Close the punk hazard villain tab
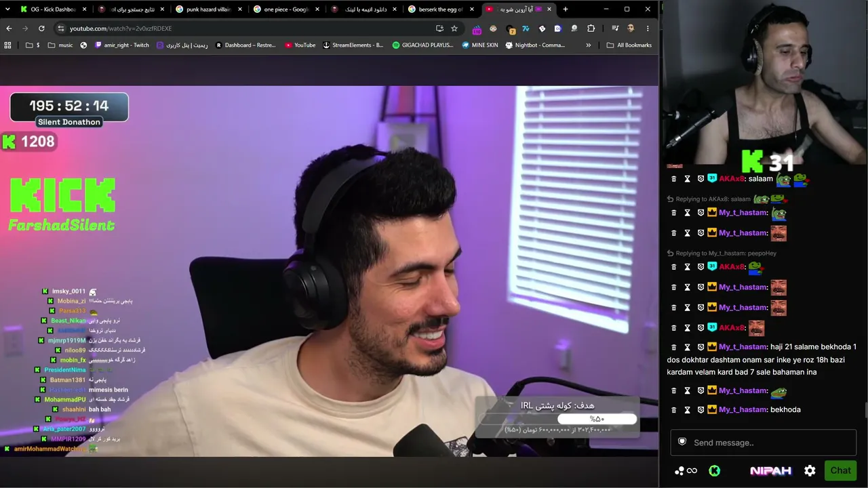The image size is (868, 488). (x=239, y=9)
